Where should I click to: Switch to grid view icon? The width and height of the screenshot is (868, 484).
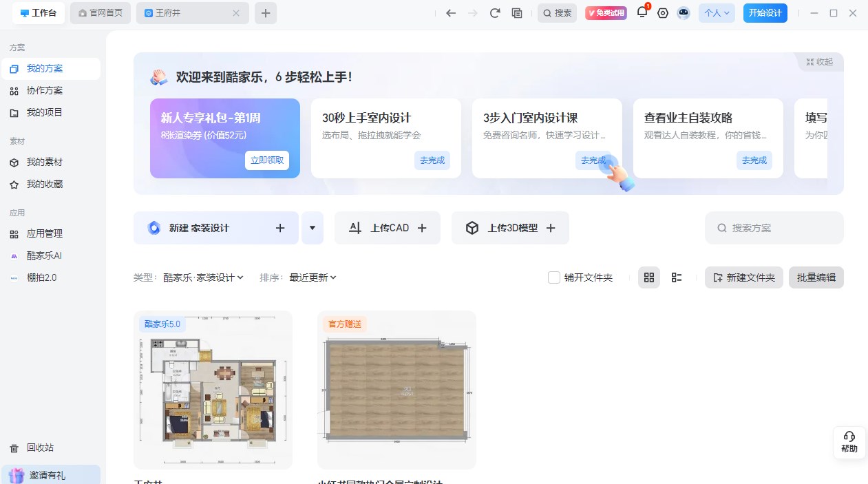click(648, 277)
